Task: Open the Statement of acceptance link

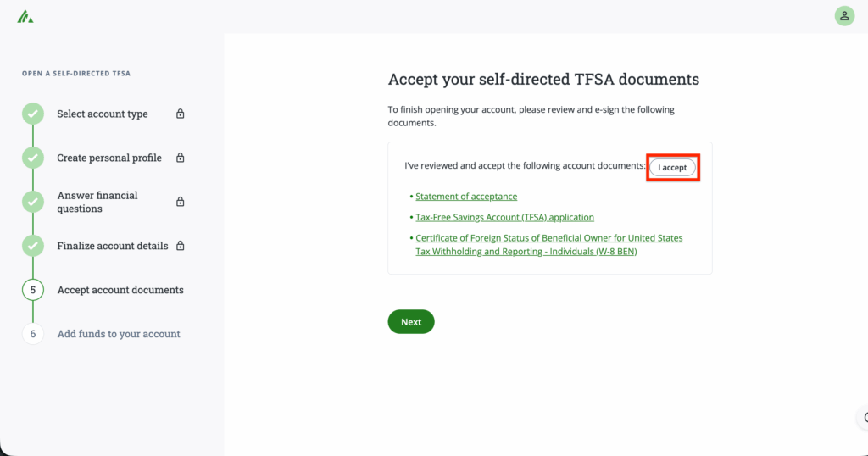Action: [466, 197]
